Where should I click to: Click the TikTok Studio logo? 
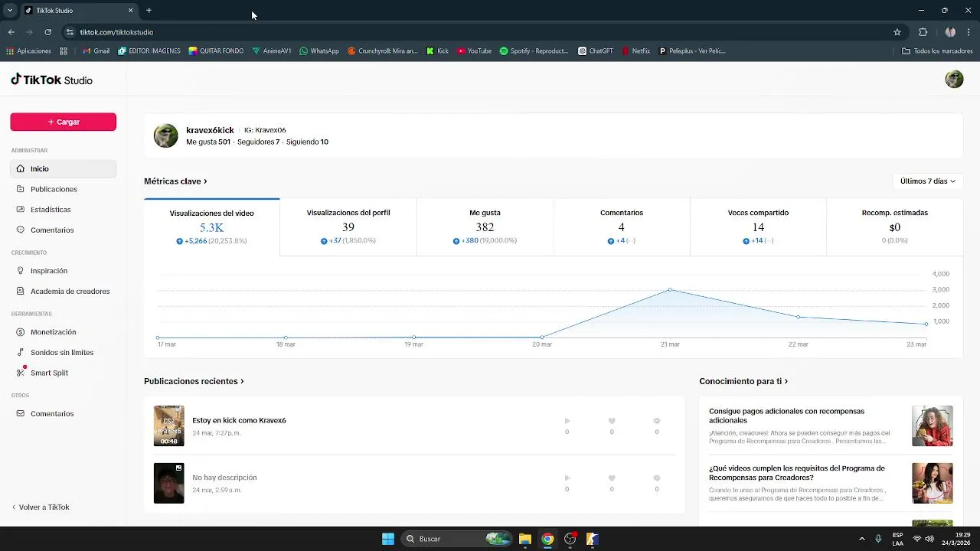[51, 80]
